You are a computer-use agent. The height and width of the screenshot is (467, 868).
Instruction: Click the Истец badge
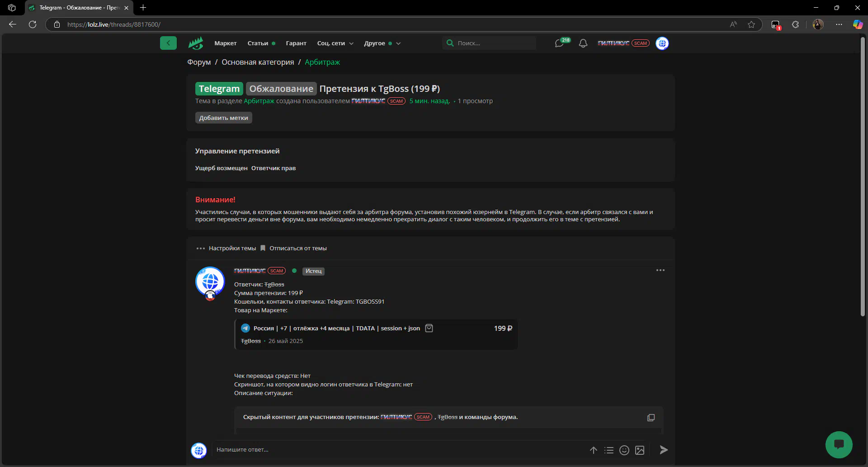(x=313, y=271)
